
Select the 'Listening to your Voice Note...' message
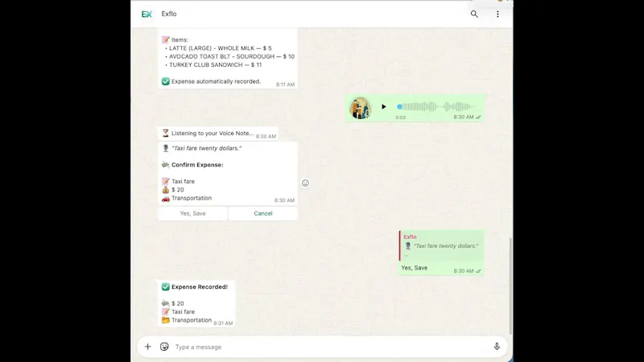213,134
